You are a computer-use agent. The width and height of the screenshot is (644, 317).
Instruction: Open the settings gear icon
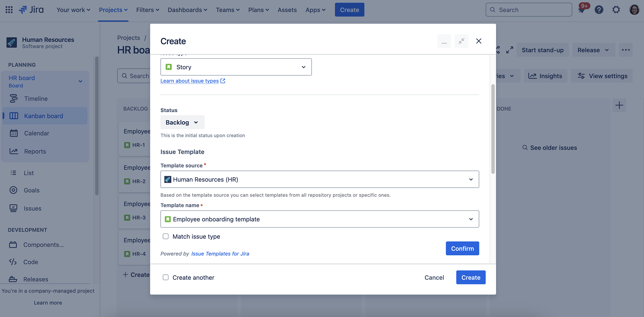click(x=616, y=10)
